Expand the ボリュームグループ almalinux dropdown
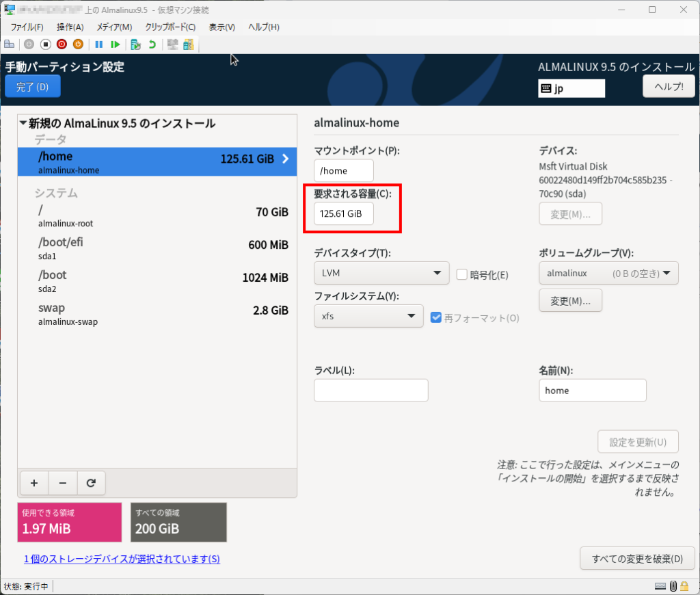Screen dimensions: 700x595 [608, 274]
